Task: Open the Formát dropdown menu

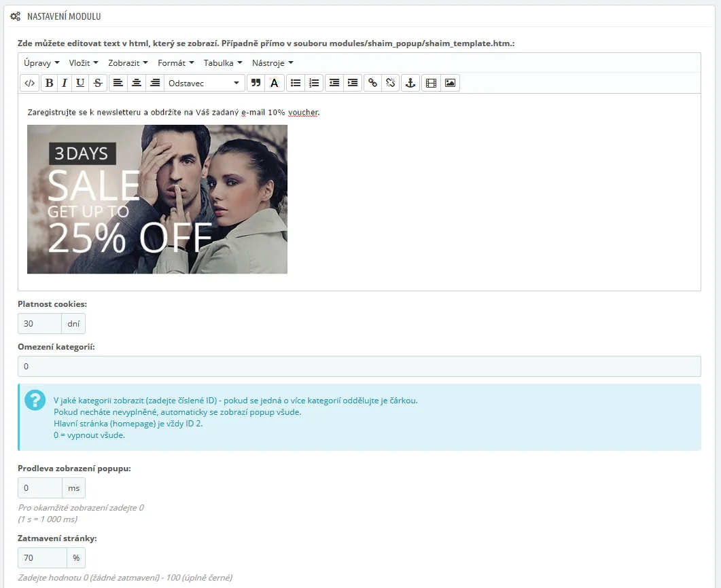Action: point(175,62)
